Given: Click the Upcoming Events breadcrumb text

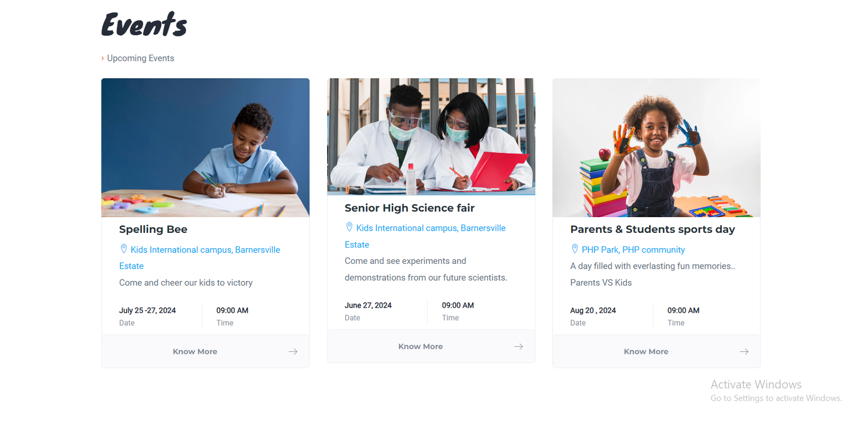Looking at the screenshot, I should [x=141, y=58].
